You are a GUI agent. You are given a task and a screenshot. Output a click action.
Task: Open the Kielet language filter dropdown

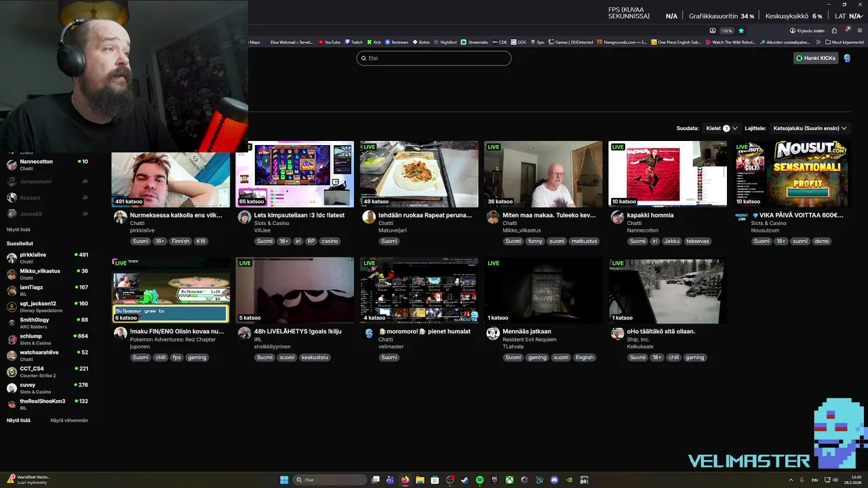(722, 128)
